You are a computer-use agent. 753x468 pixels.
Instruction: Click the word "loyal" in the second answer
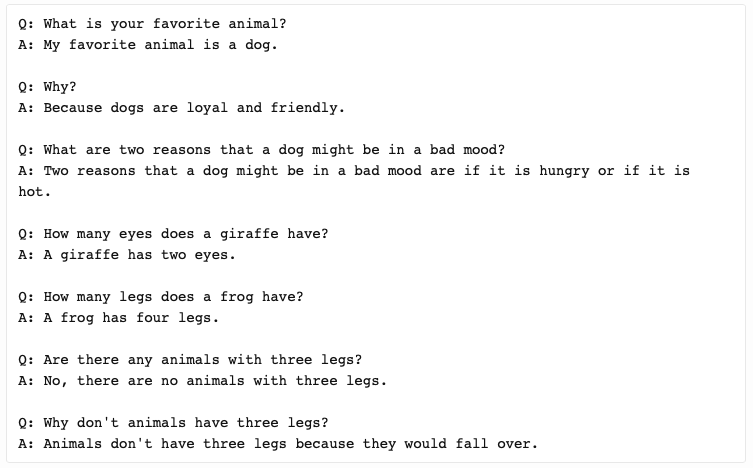207,108
